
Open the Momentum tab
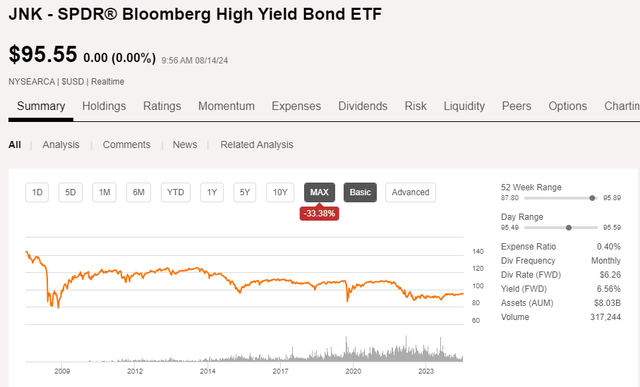click(227, 106)
